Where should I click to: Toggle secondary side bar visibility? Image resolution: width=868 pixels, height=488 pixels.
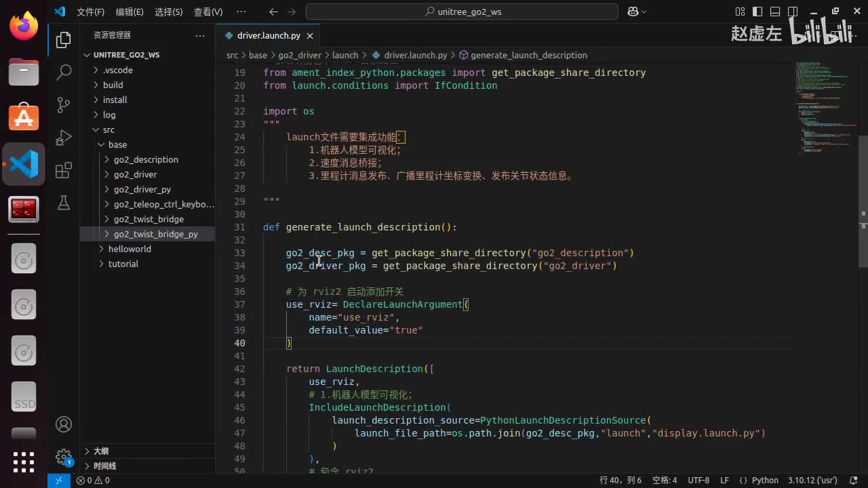[x=793, y=12]
